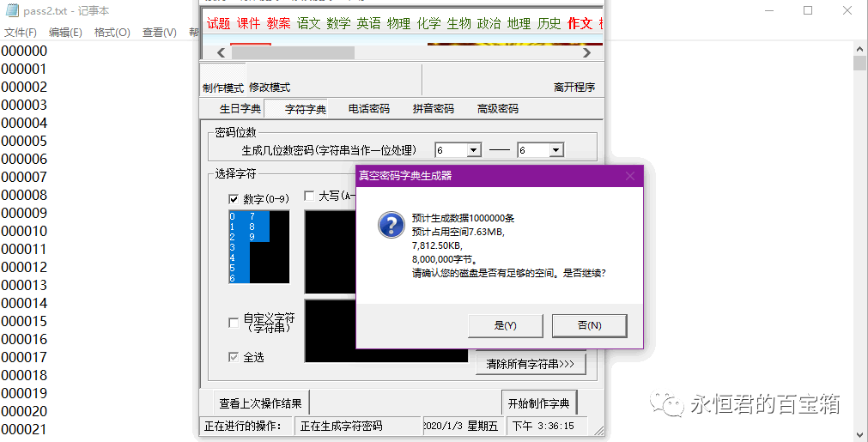
Task: Open the 电话密码 tab
Action: 368,109
